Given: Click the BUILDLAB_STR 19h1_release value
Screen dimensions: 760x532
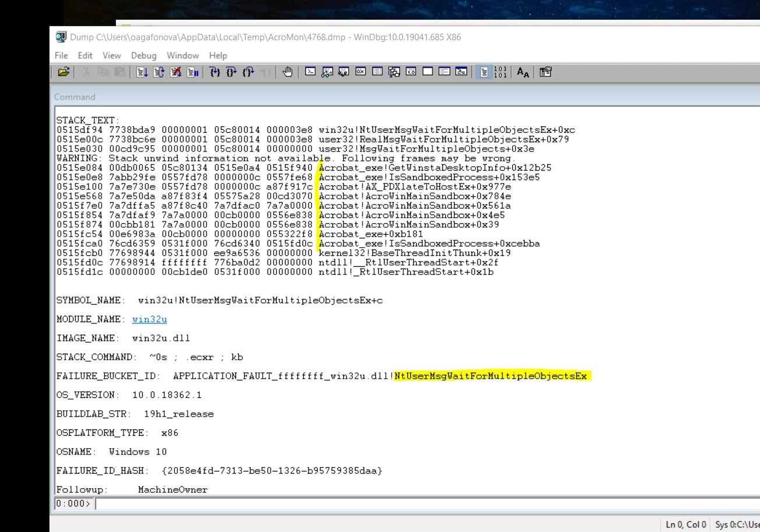Looking at the screenshot, I should [x=179, y=414].
